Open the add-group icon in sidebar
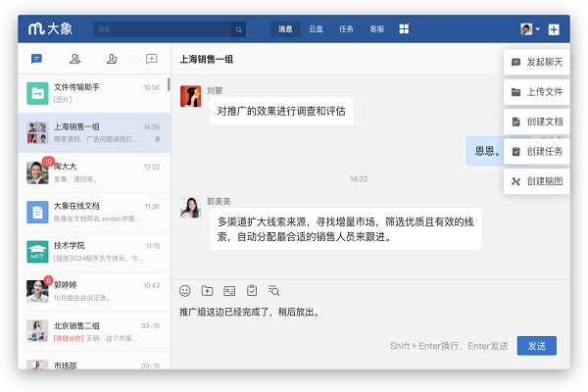Image resolution: width=588 pixels, height=392 pixels. 151,59
